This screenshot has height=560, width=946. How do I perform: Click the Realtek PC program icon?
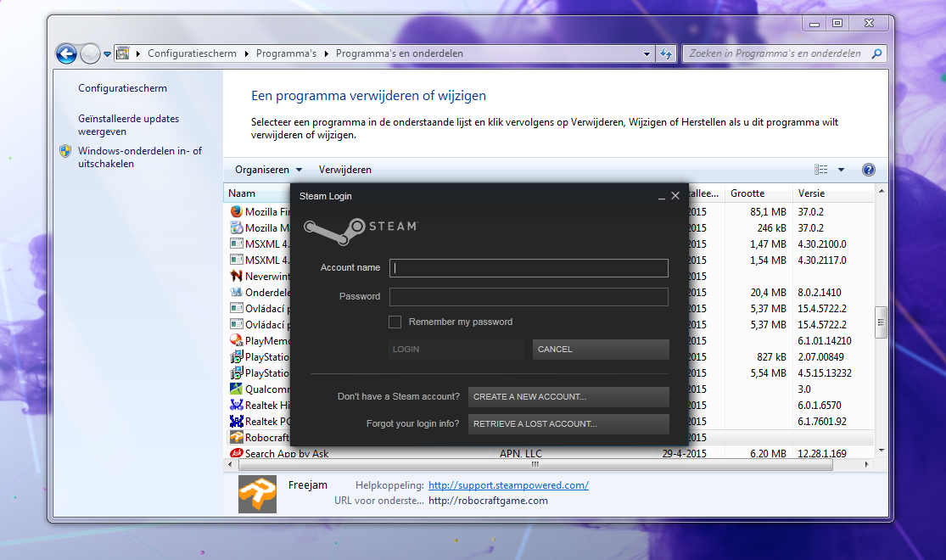237,421
